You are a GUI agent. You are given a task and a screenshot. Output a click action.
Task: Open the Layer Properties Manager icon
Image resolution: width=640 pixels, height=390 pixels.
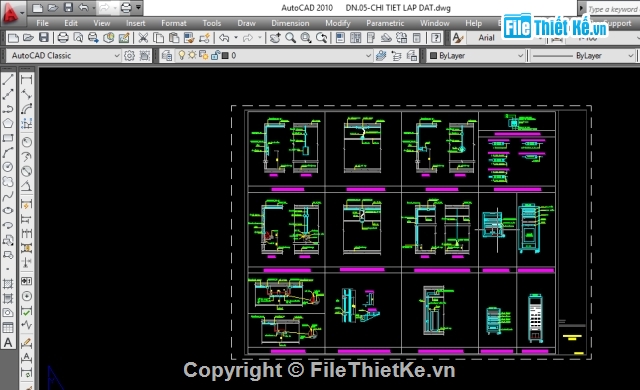point(167,55)
